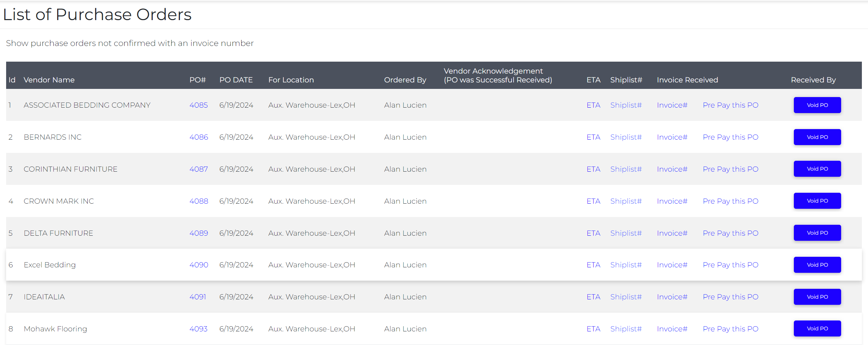The height and width of the screenshot is (345, 868).
Task: Click the Vendor Acknowledgement column header
Action: tap(498, 75)
